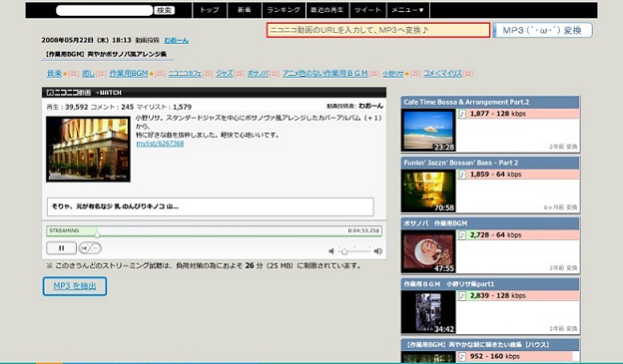Click music note icon on ボサノバ 作業用BGM card
The height and width of the screenshot is (364, 623).
pyautogui.click(x=462, y=235)
